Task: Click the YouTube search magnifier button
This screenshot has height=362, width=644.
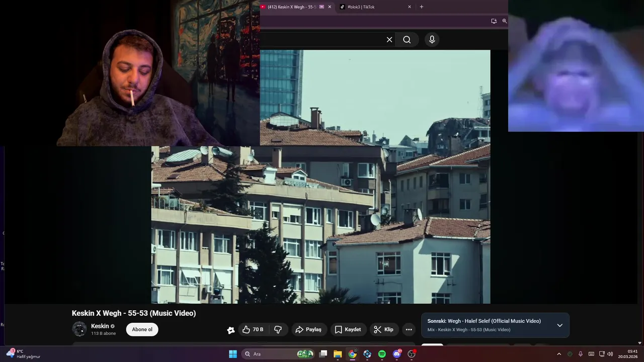Action: point(407,40)
